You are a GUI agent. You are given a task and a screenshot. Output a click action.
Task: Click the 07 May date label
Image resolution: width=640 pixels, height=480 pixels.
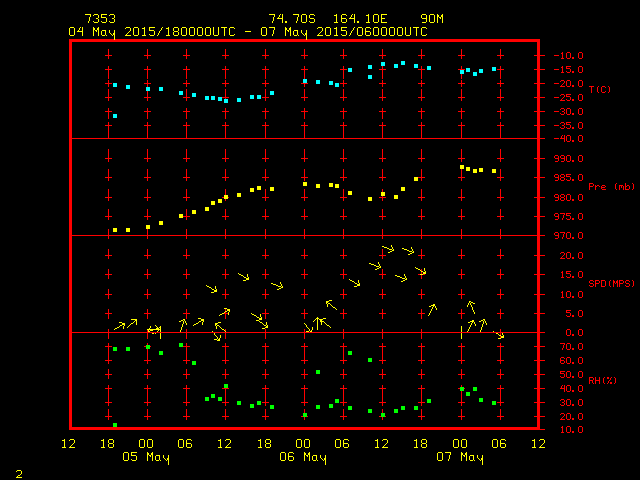click(x=459, y=457)
